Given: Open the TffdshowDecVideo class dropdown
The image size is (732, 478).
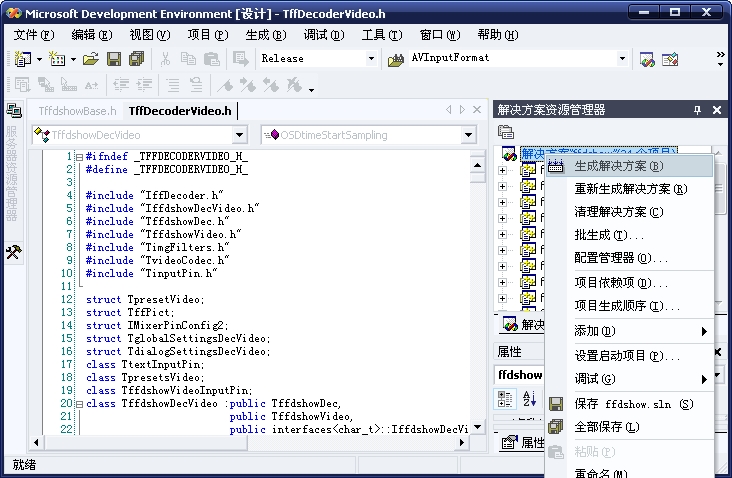Looking at the screenshot, I should pos(239,135).
